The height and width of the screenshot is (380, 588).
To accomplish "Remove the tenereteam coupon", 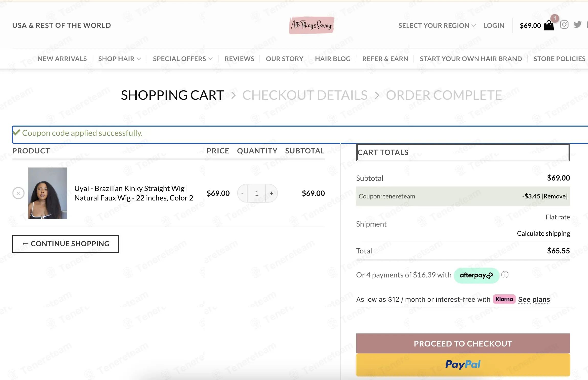I will 554,196.
